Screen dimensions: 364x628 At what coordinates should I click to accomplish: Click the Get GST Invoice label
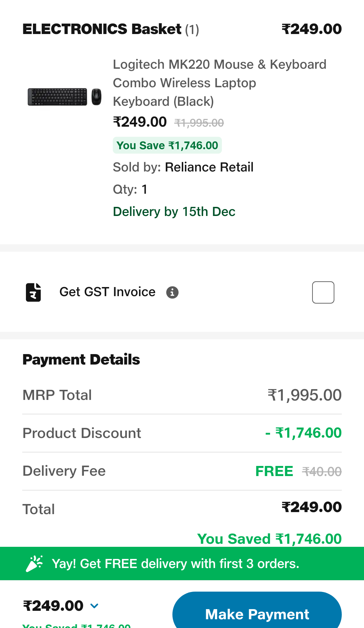click(x=107, y=292)
